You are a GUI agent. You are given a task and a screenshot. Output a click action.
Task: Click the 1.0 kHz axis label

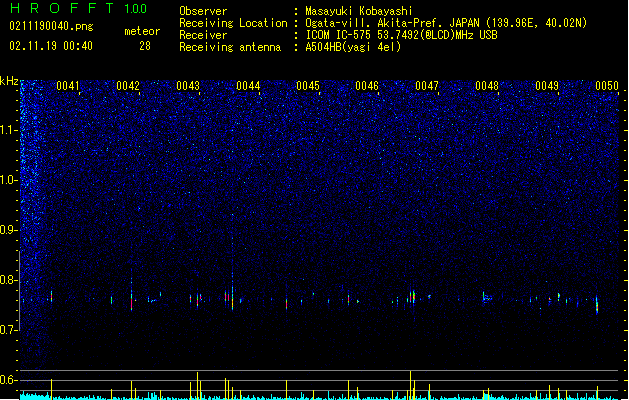[8, 180]
